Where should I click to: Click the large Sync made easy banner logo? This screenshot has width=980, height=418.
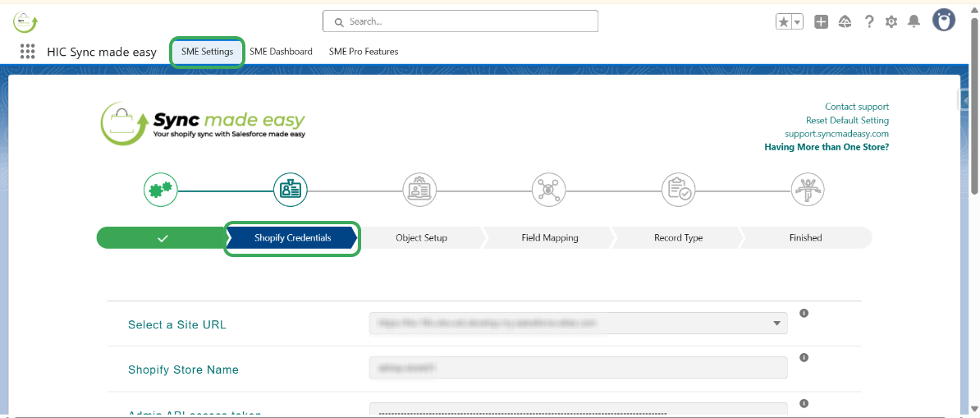tap(203, 123)
